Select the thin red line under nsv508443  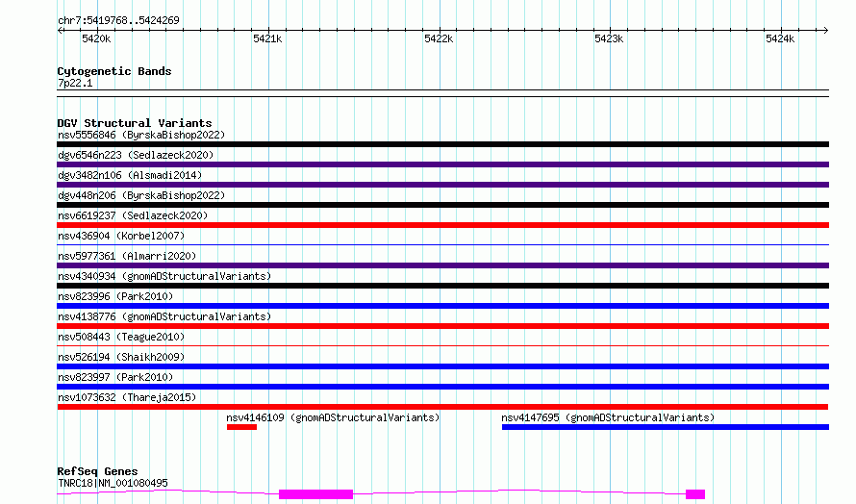442,345
